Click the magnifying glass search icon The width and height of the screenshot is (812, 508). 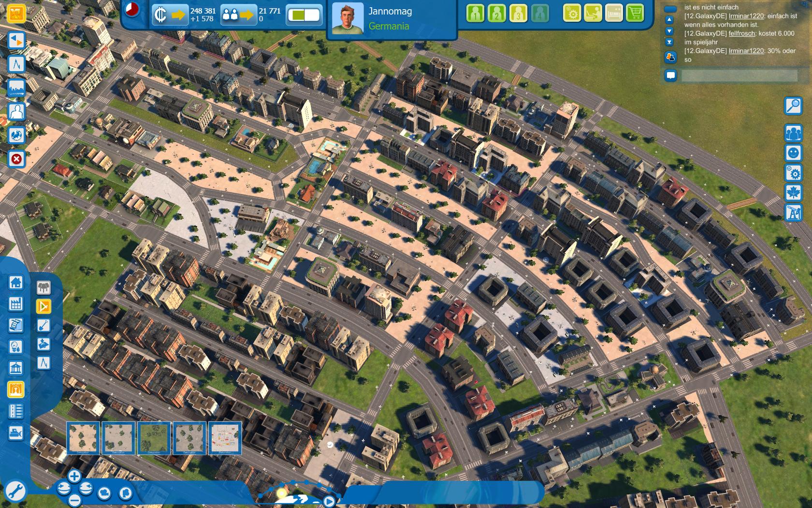coord(793,105)
